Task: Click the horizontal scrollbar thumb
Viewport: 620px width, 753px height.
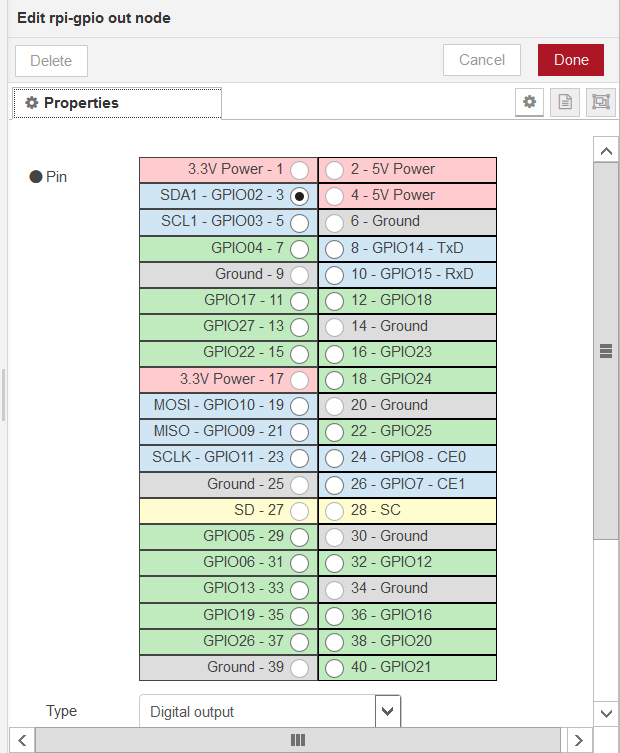Action: coord(297,740)
